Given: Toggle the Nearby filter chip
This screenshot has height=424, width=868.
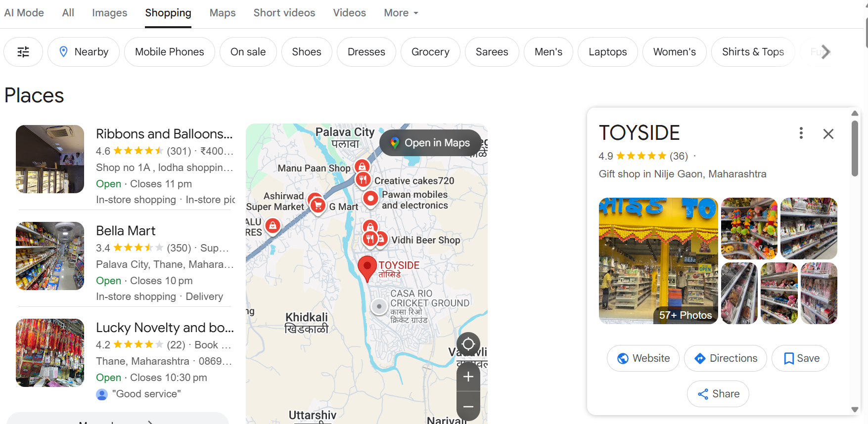Looking at the screenshot, I should [84, 52].
